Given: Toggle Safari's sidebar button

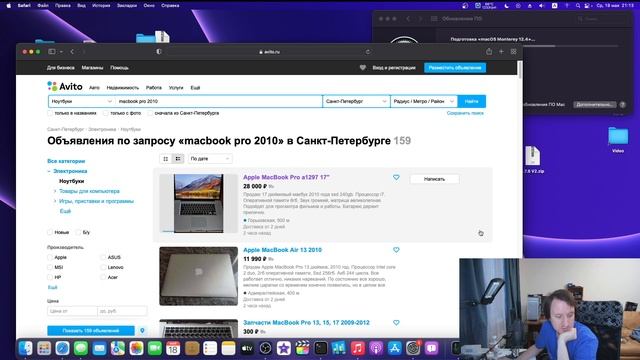Looking at the screenshot, I should pyautogui.click(x=52, y=52).
